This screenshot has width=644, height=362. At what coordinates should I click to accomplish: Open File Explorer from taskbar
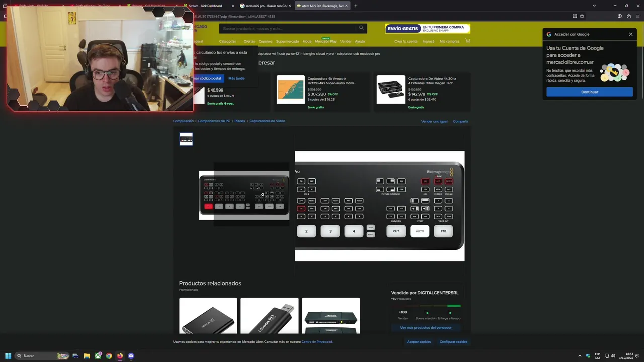point(87,356)
